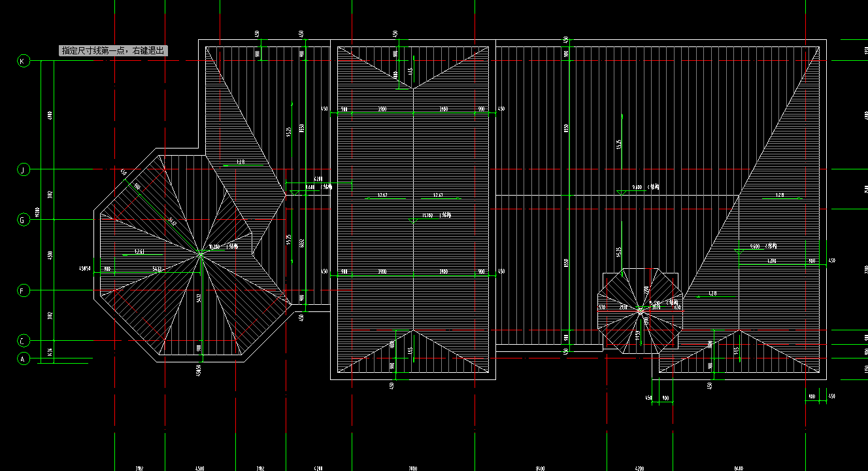Select the axis bubble A
Image resolution: width=868 pixels, height=471 pixels.
pyautogui.click(x=23, y=358)
